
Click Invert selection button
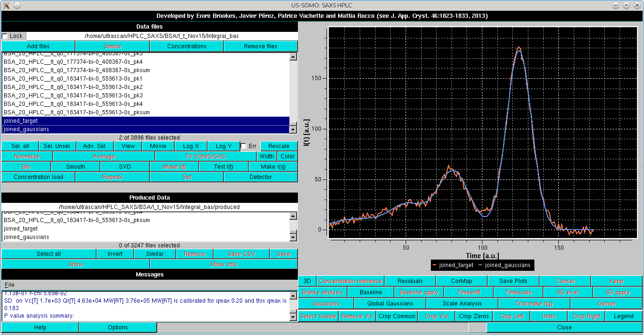pos(115,254)
